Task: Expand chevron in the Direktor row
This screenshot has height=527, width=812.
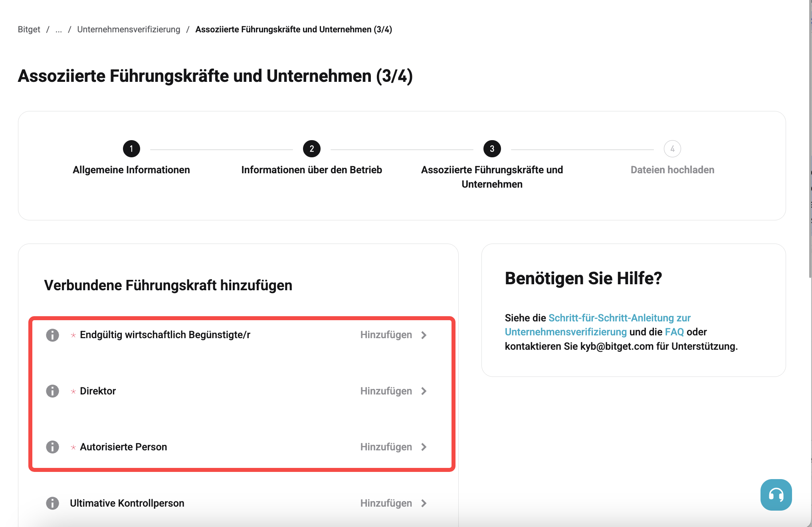Action: click(424, 391)
